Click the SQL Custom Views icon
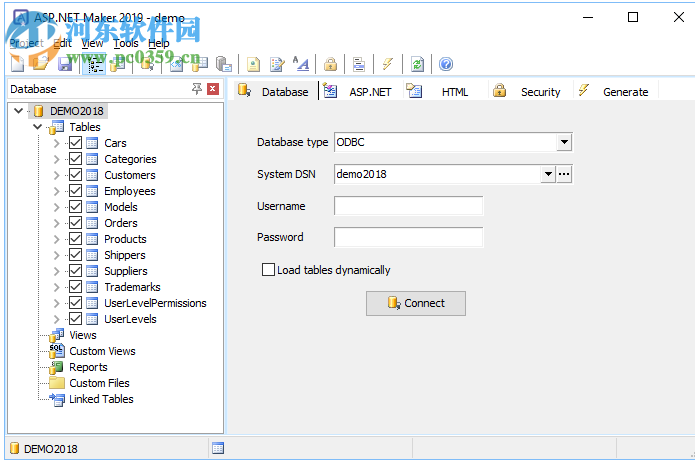695x467 pixels. coord(57,351)
